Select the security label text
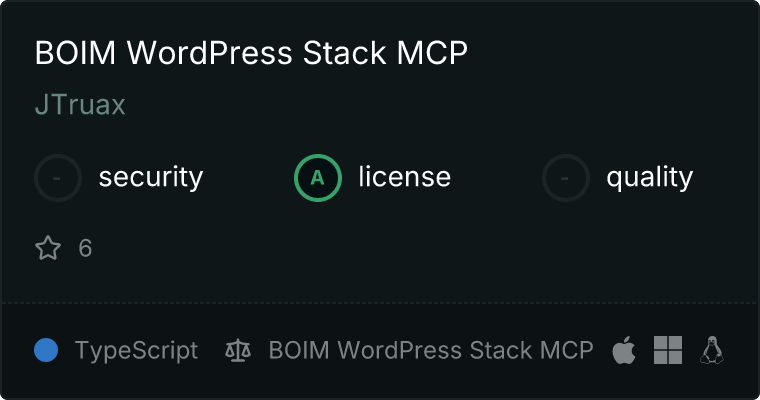 pyautogui.click(x=151, y=177)
